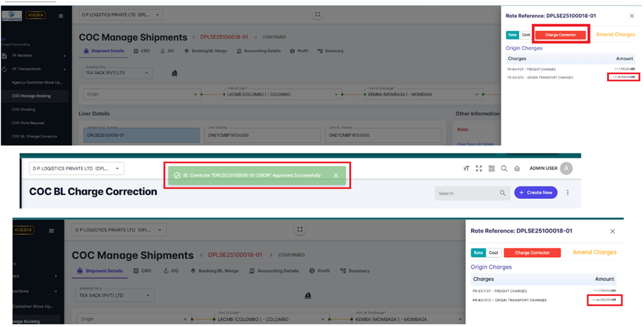The height and width of the screenshot is (327, 644).
Task: Open COC BL Charge Corrector sidebar item
Action: click(x=34, y=136)
